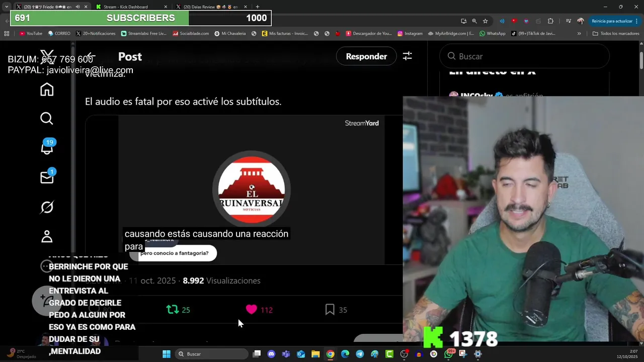644x362 pixels.
Task: Open the X profile person icon
Action: coord(47,236)
